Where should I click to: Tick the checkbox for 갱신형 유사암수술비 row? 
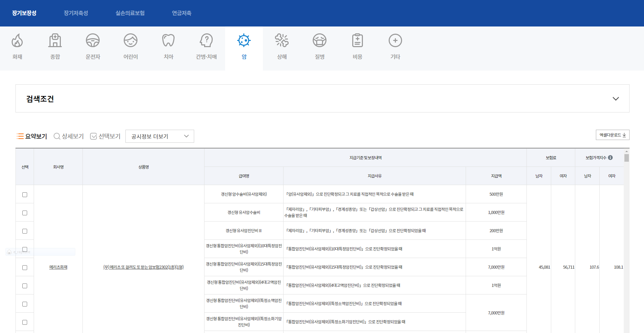25,213
